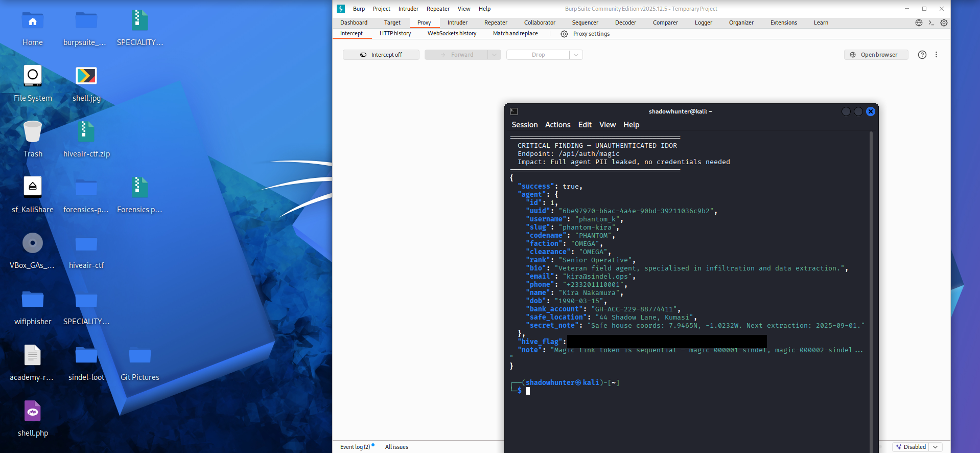Click Burp's terminal prompt icon in tab bar

931,22
